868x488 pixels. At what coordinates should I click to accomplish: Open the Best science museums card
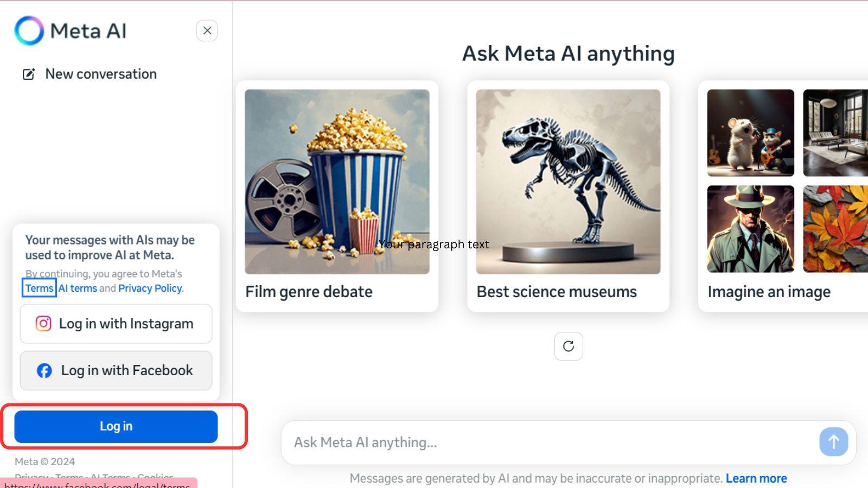[568, 196]
